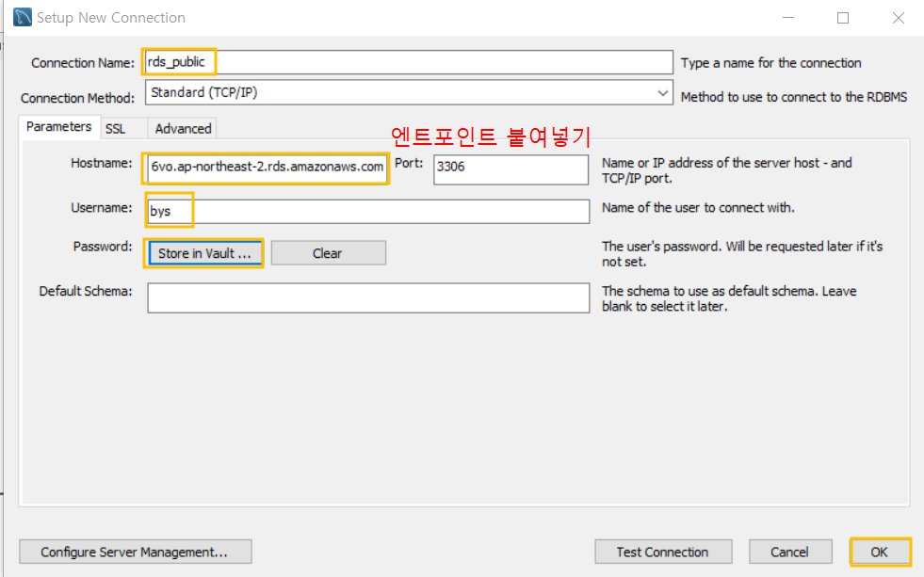Minimize the Setup New Connection window

click(x=788, y=18)
